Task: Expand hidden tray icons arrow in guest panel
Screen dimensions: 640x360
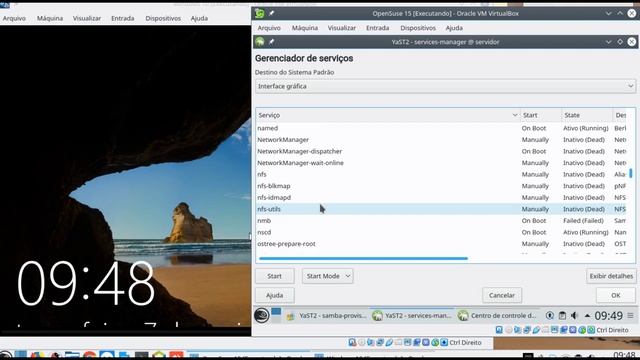Action: (587, 316)
